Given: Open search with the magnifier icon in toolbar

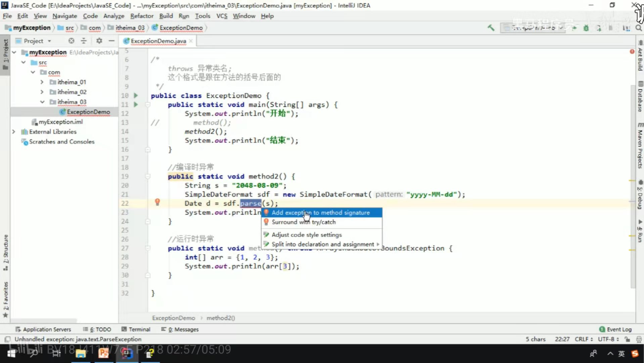Looking at the screenshot, I should [x=638, y=28].
